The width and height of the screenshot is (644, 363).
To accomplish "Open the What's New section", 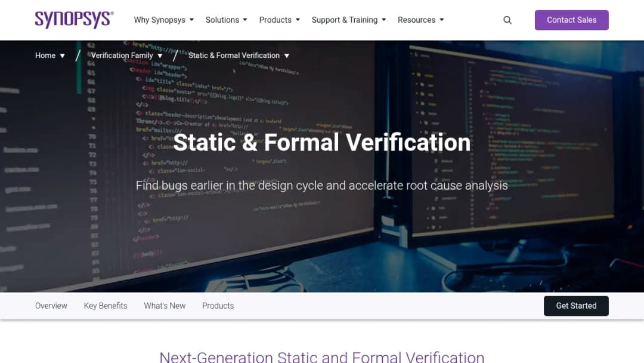I will [x=165, y=306].
